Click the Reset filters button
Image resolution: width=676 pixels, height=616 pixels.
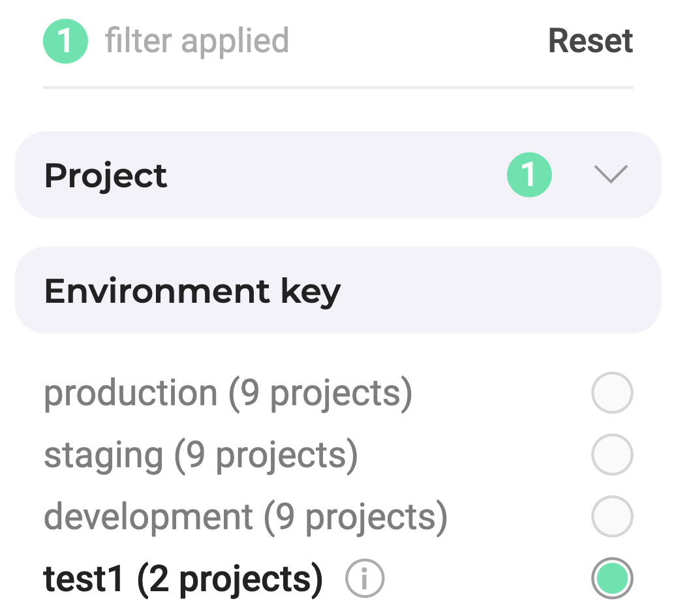point(590,41)
